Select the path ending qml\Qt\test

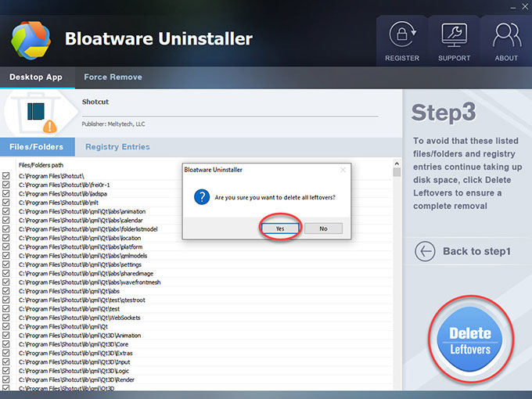pos(69,309)
